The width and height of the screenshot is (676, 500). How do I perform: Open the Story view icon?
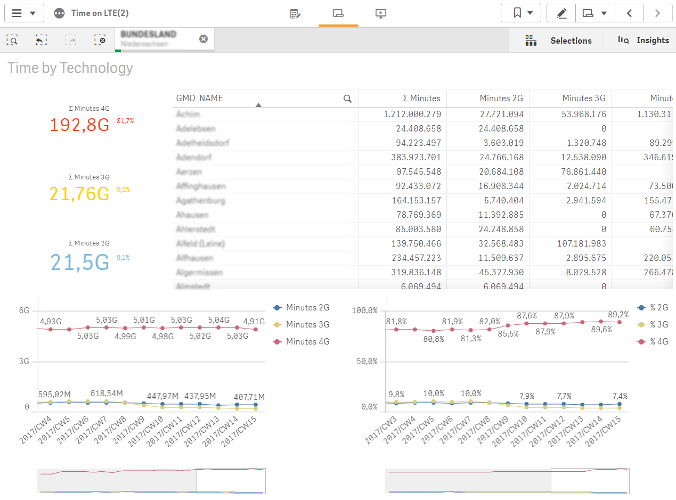380,13
